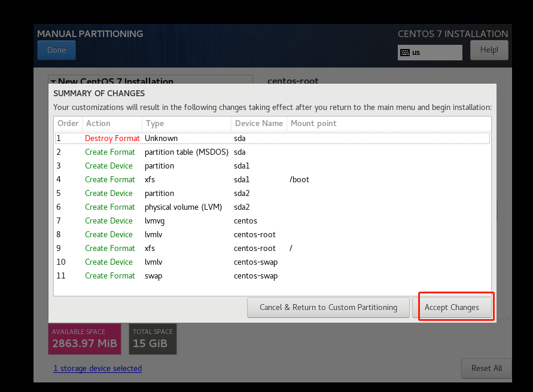Click Cancel & Return to Custom Partitioning

328,307
